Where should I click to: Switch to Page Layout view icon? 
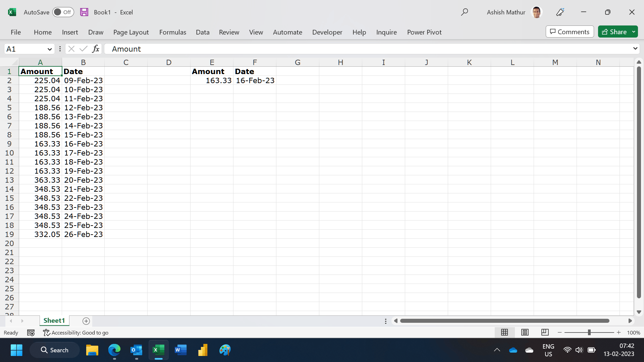pyautogui.click(x=525, y=333)
